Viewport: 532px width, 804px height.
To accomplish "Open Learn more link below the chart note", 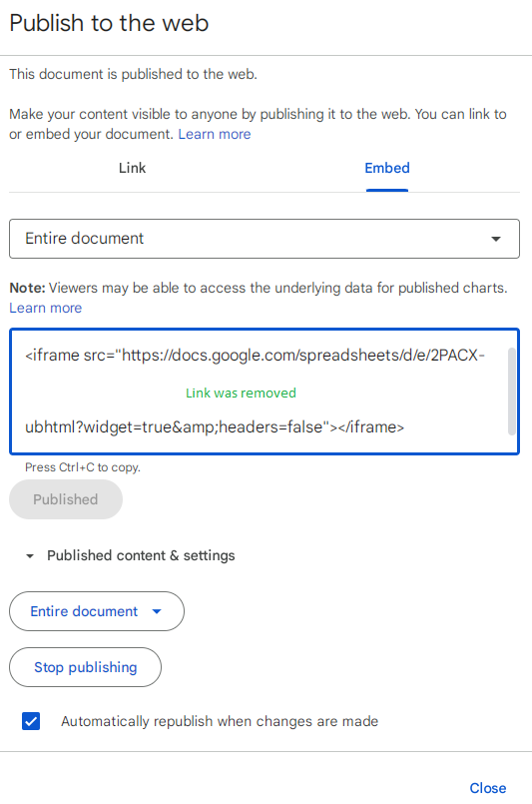I will [x=46, y=308].
